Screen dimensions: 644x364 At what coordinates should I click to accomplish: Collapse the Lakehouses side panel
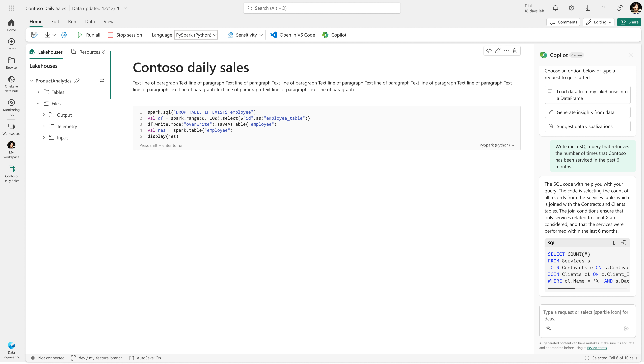point(103,52)
